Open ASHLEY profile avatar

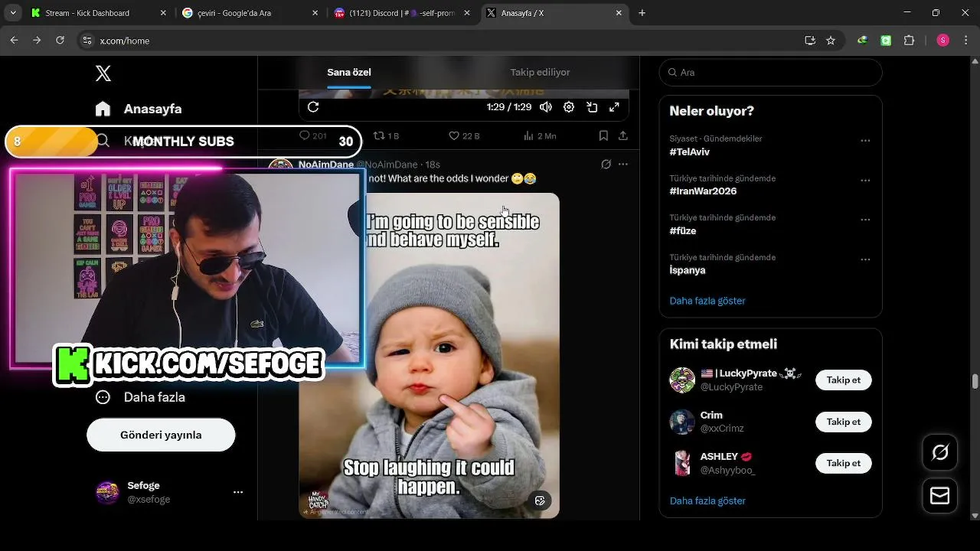[x=682, y=463]
